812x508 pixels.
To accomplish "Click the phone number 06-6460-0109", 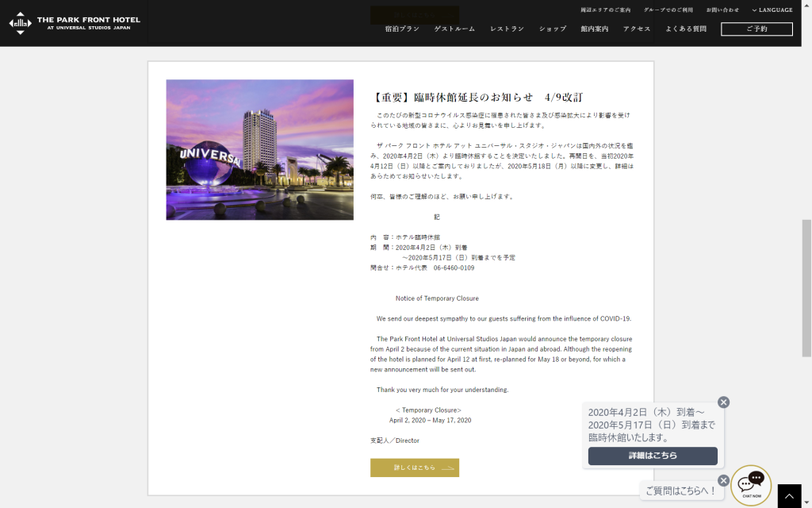I will coord(454,268).
